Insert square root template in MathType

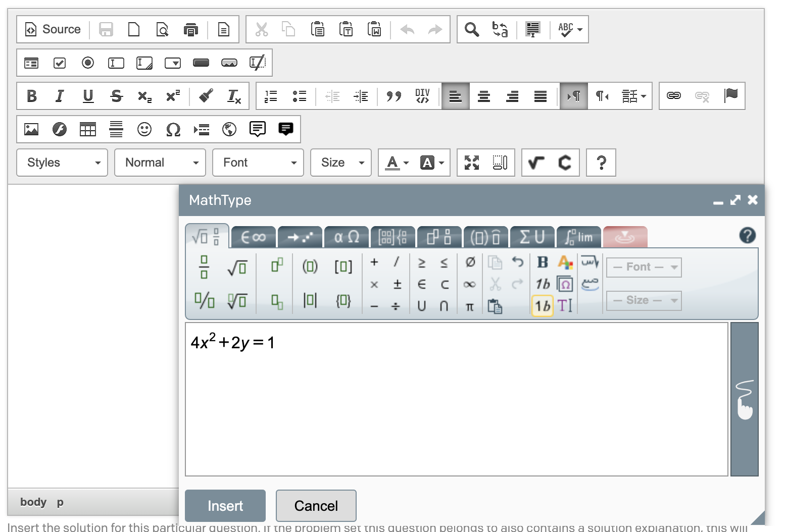[237, 268]
